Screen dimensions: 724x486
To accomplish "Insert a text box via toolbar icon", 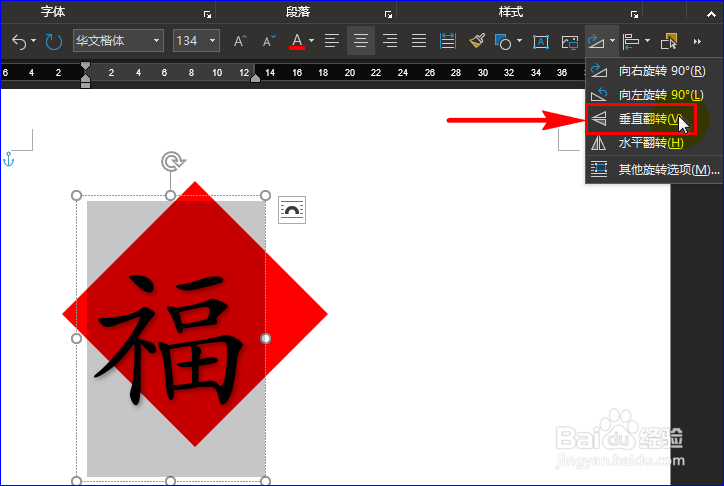I will (x=540, y=42).
